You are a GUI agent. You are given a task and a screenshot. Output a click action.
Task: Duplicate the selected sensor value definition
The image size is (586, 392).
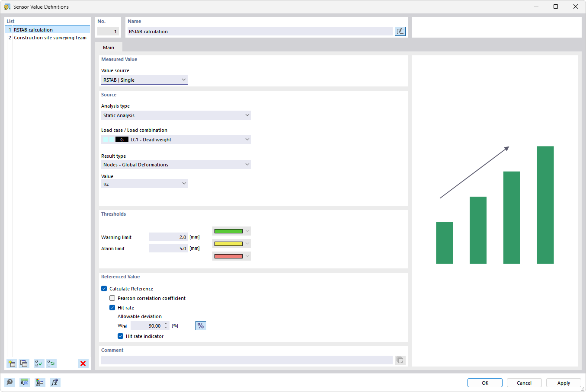point(24,363)
